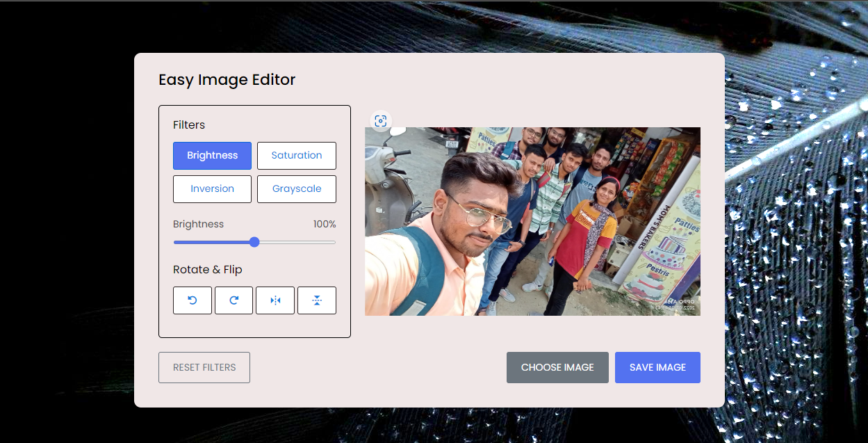Viewport: 868px width, 443px height.
Task: Click the Rotate & Flip section heading
Action: pos(208,270)
